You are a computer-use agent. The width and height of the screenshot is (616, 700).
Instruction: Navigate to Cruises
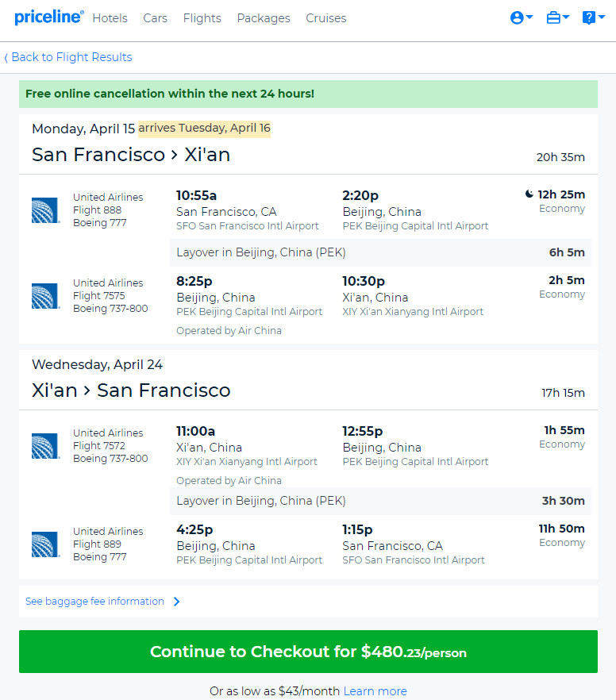[325, 18]
